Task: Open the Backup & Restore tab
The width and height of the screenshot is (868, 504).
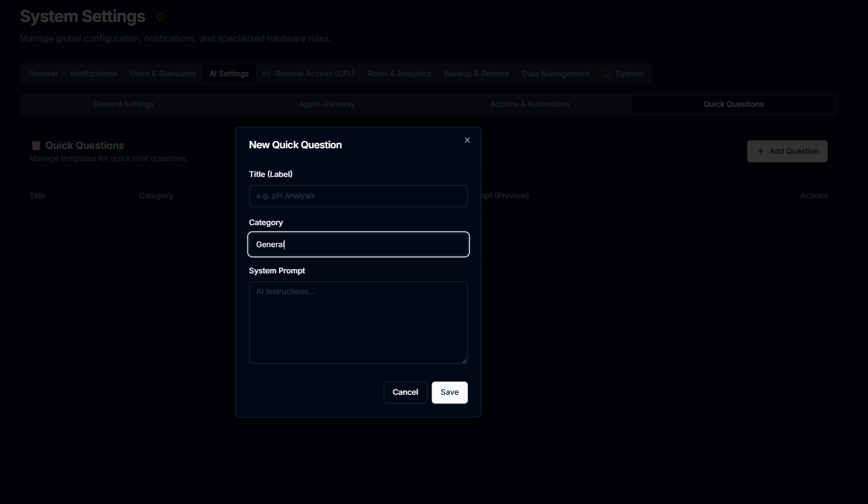Action: (476, 74)
